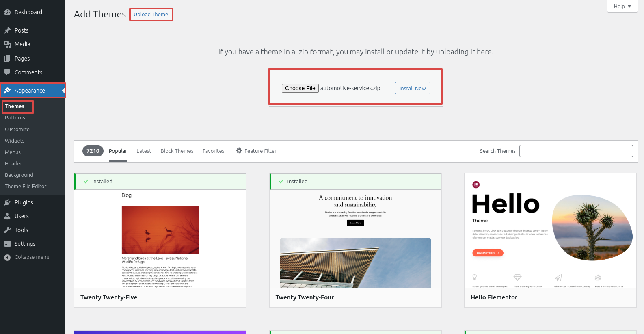Open Menus submenu item

point(13,152)
